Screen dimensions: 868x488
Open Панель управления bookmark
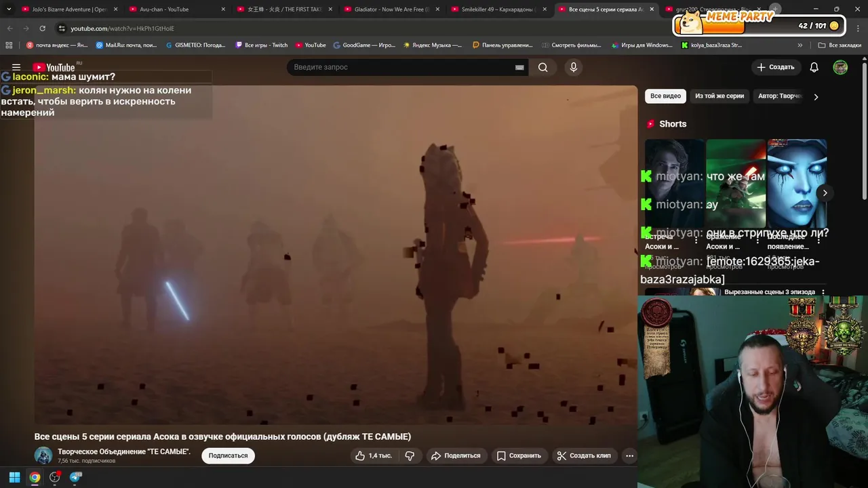pyautogui.click(x=502, y=45)
